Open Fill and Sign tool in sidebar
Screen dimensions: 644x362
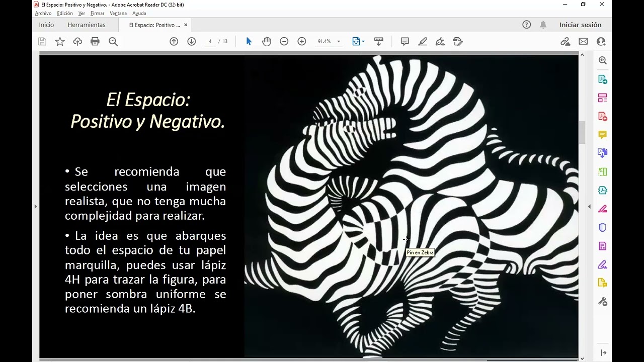click(602, 264)
